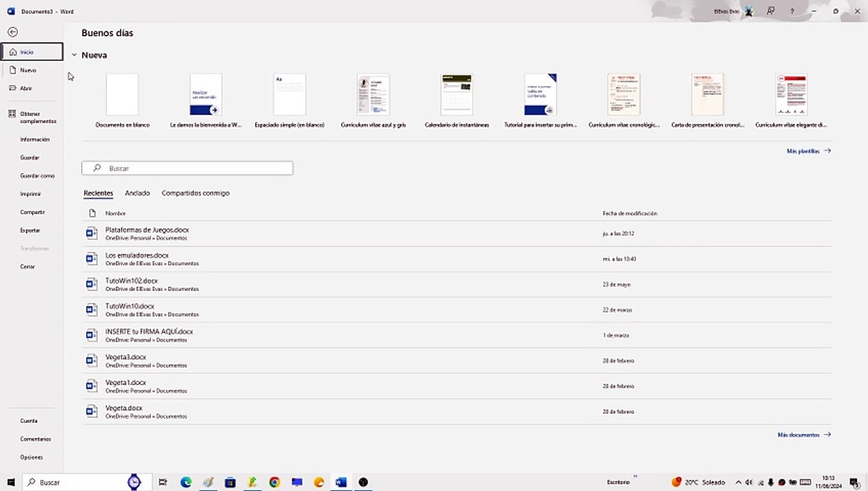Screen dimensions: 868x491
Task: Click the Buscar document search field
Action: [188, 168]
